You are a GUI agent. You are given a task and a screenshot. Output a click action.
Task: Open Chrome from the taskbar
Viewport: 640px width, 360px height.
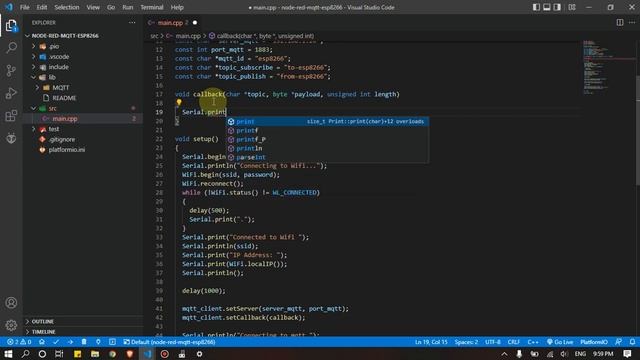112,354
